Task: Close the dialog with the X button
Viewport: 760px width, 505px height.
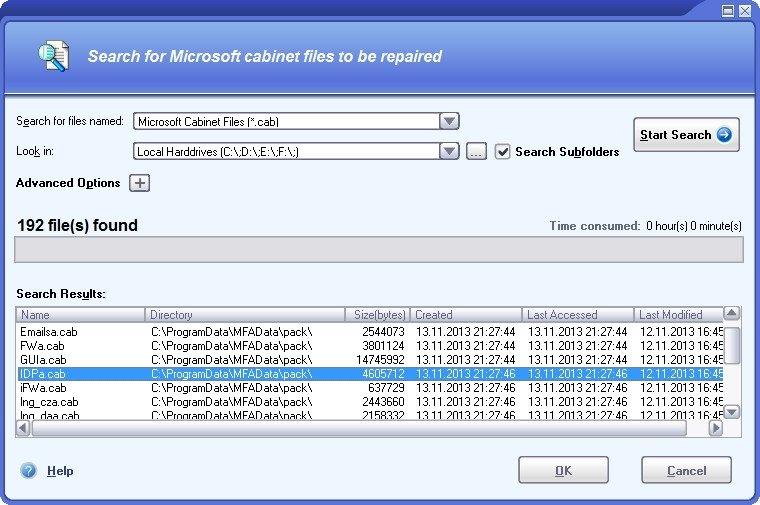Action: point(745,11)
